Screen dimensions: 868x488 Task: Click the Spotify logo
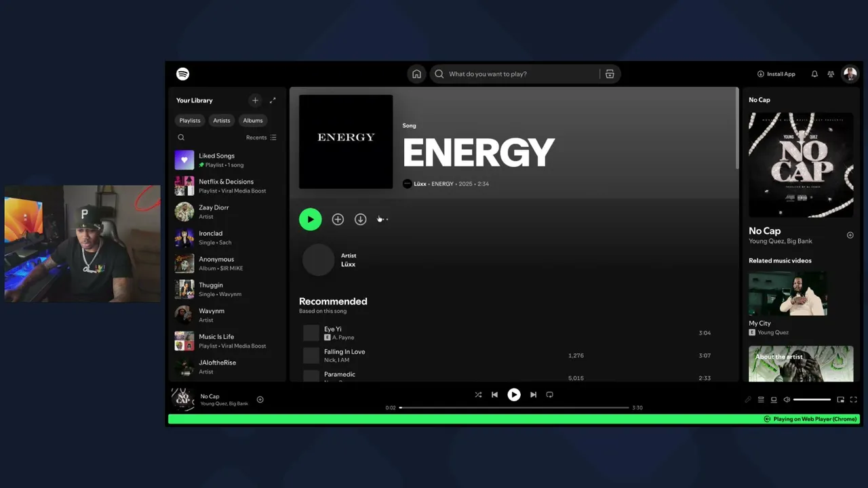point(182,74)
